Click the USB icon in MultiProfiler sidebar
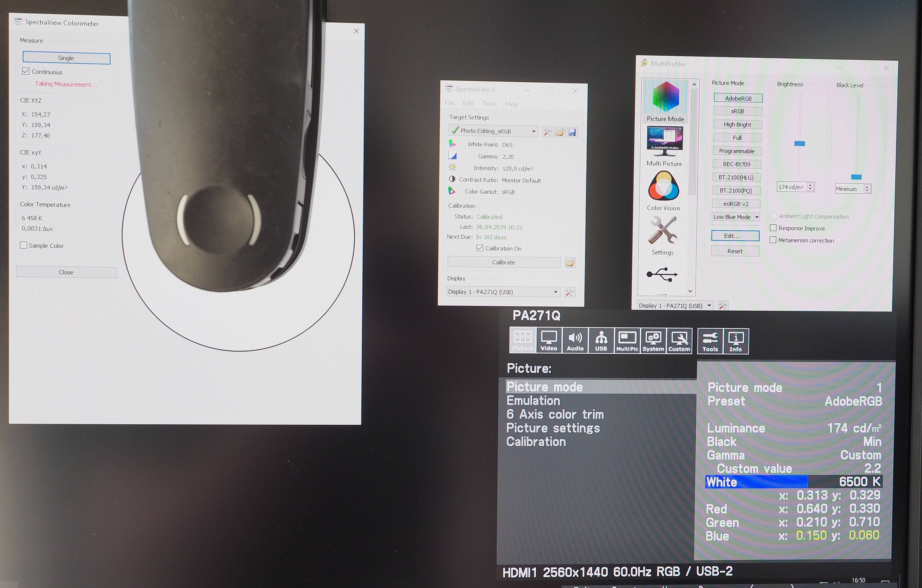The height and width of the screenshot is (588, 922). [x=662, y=275]
